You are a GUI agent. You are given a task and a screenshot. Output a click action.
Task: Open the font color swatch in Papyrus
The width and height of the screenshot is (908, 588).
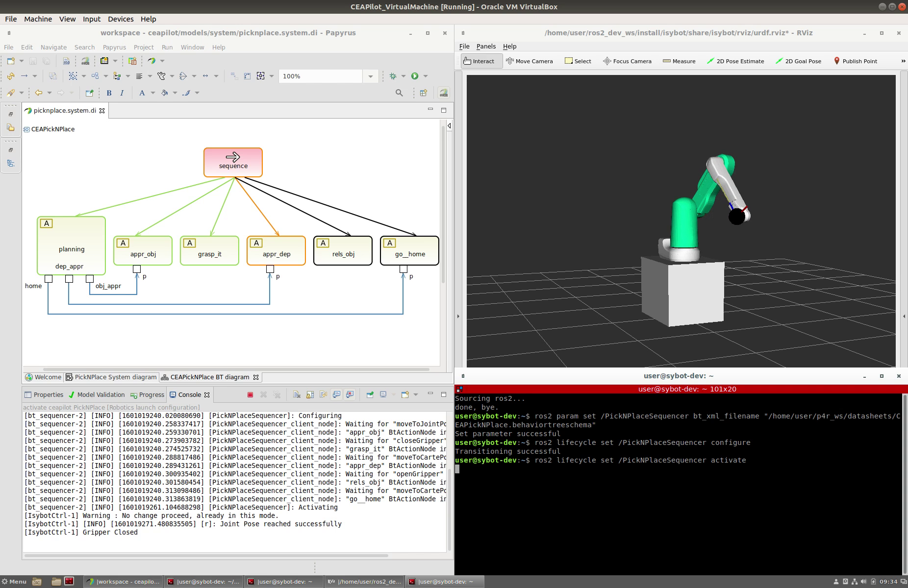point(143,93)
